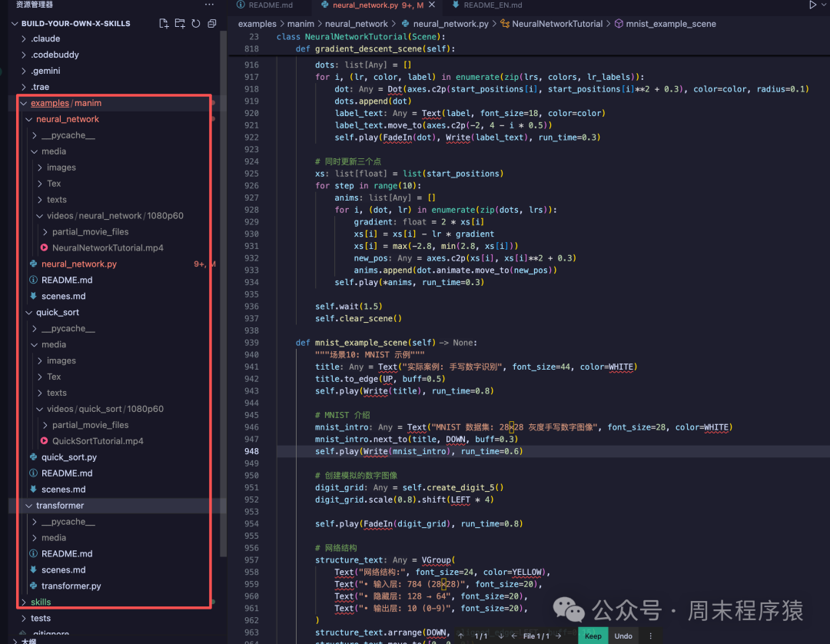
Task: Refresh the explorer file tree
Action: click(x=195, y=24)
